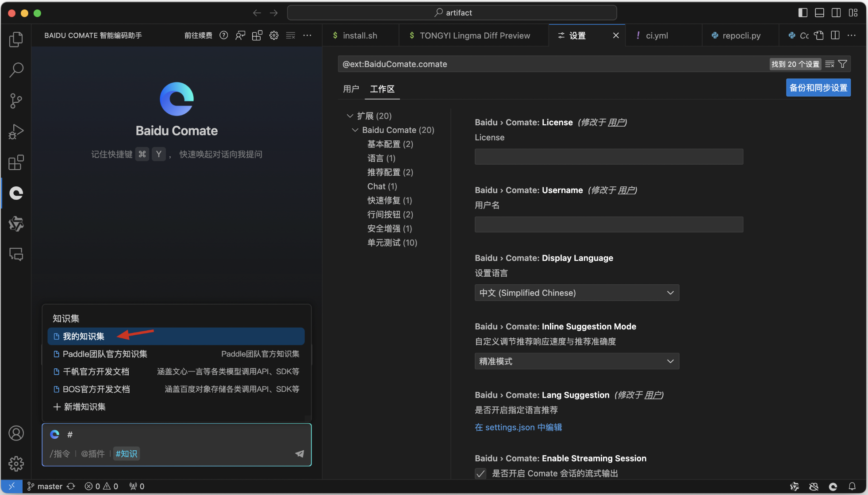Close the 设置 tab
The width and height of the screenshot is (868, 495).
point(615,35)
